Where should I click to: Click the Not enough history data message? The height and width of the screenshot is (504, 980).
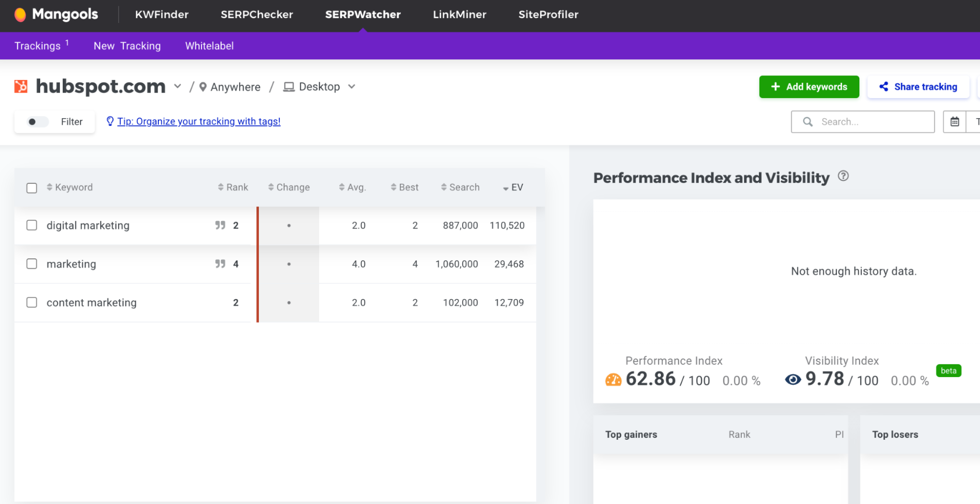click(x=854, y=271)
